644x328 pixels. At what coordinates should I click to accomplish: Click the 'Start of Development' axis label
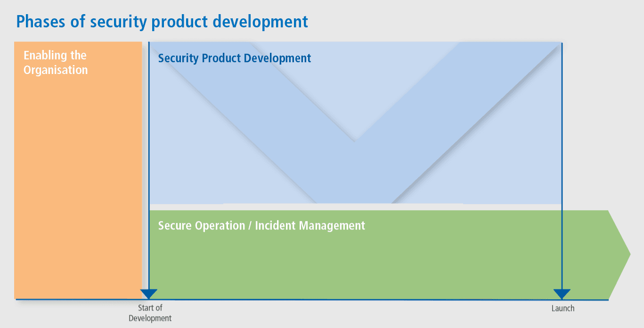pyautogui.click(x=150, y=313)
